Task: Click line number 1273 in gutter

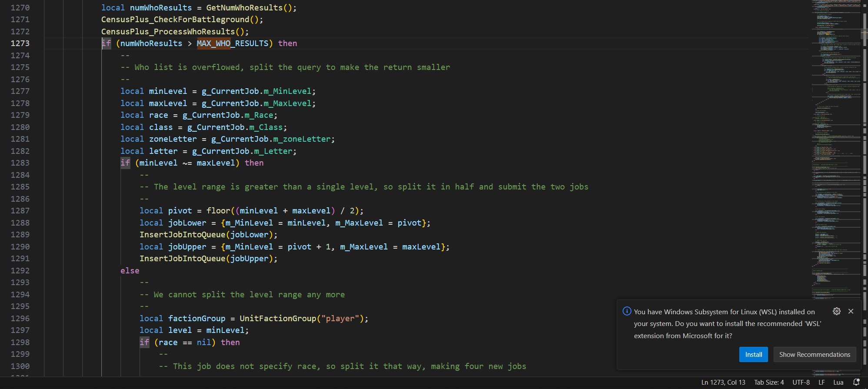Action: (x=20, y=43)
